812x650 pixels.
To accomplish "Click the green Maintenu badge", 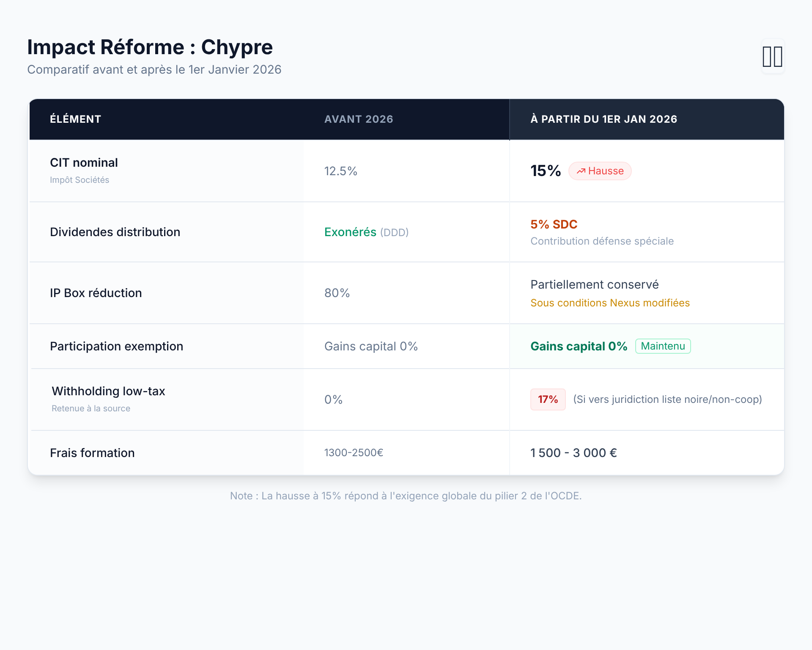I will point(663,346).
